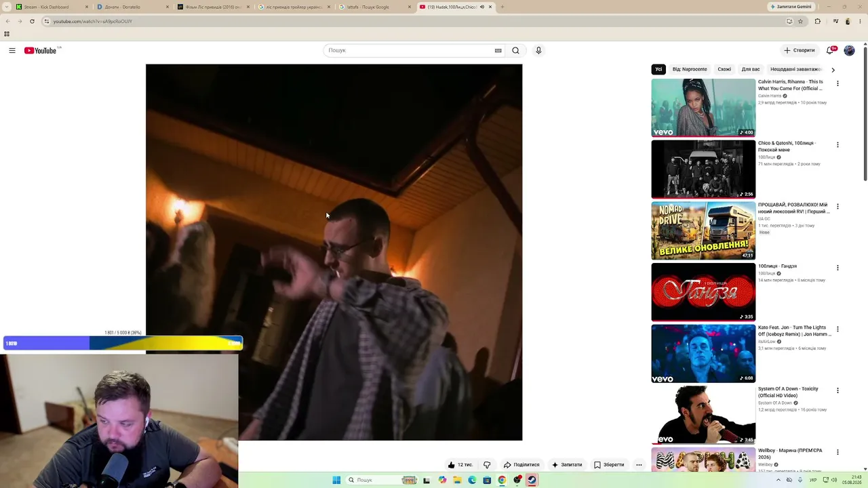Screen dimensions: 868x488
Task: Open the YouTube account avatar menu
Action: tap(849, 50)
